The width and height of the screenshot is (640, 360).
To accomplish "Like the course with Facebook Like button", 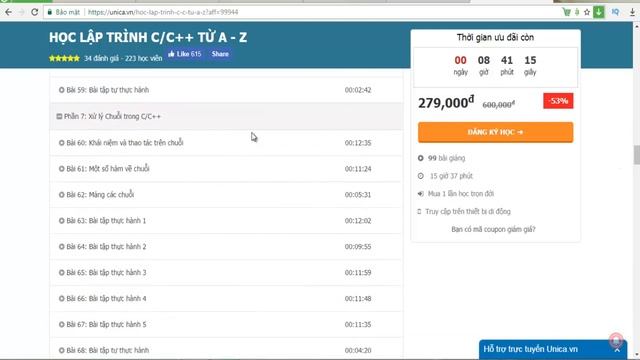I will [184, 54].
